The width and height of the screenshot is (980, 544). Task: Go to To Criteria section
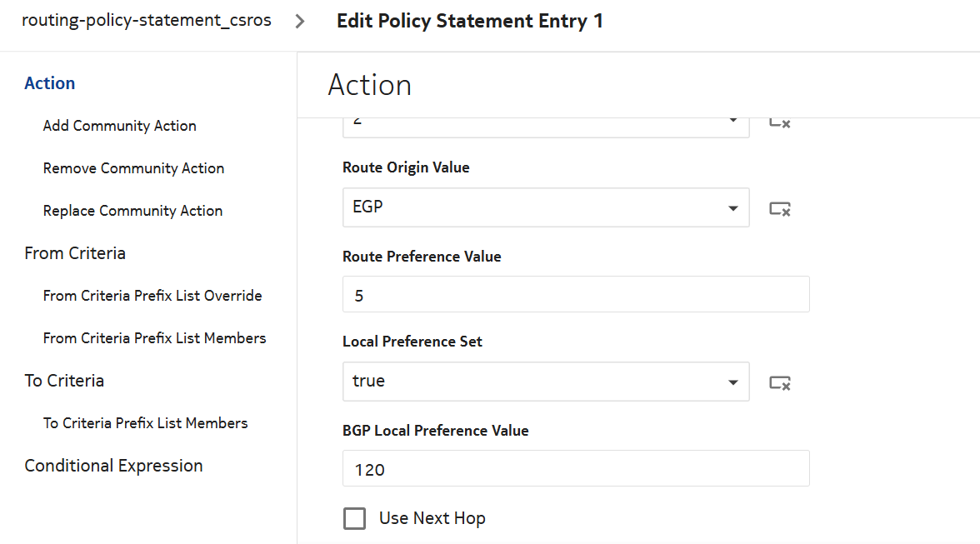coord(64,381)
